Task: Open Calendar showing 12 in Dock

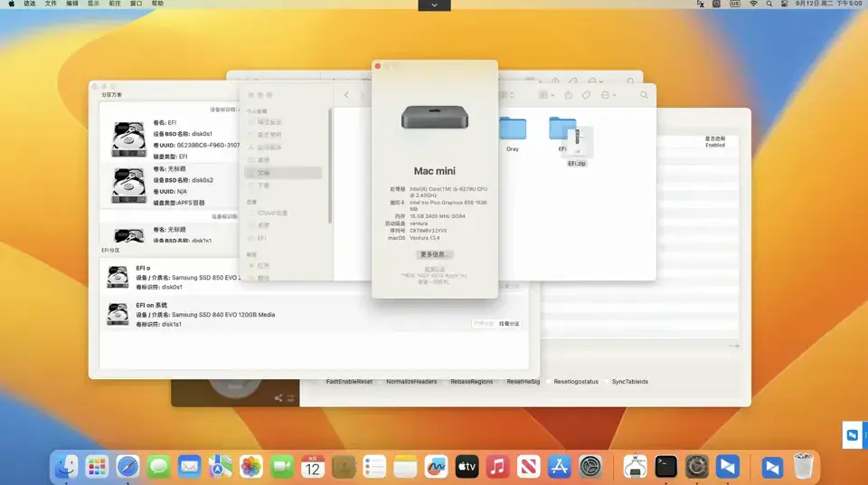Action: [x=313, y=467]
